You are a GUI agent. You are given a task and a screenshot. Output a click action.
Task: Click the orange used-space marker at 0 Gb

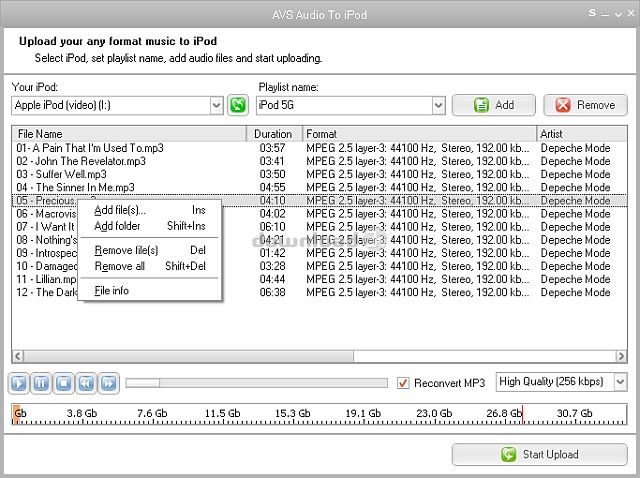(x=16, y=414)
